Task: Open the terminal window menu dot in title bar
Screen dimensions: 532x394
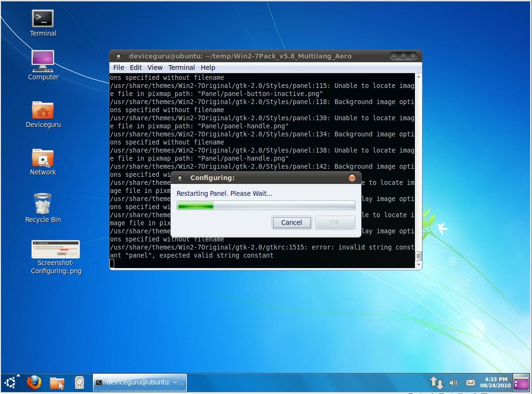Action: pos(118,56)
